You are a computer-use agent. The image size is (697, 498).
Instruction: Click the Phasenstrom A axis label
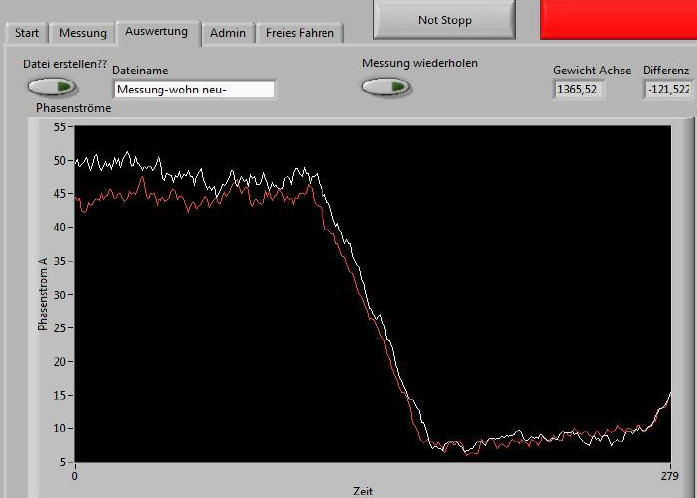(x=43, y=293)
